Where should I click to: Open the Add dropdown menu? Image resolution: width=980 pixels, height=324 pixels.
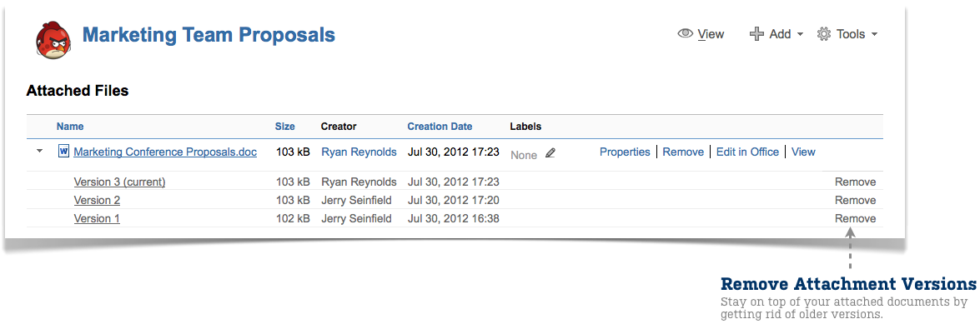(x=776, y=34)
